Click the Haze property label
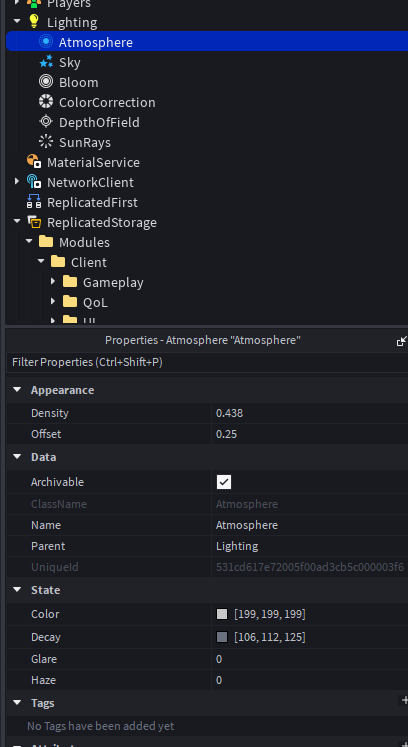 [x=43, y=680]
